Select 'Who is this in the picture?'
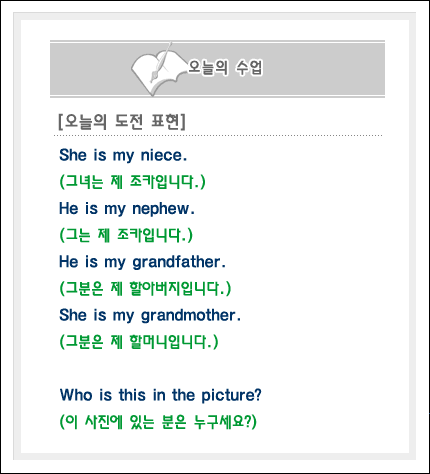The height and width of the screenshot is (474, 430). pos(161,395)
